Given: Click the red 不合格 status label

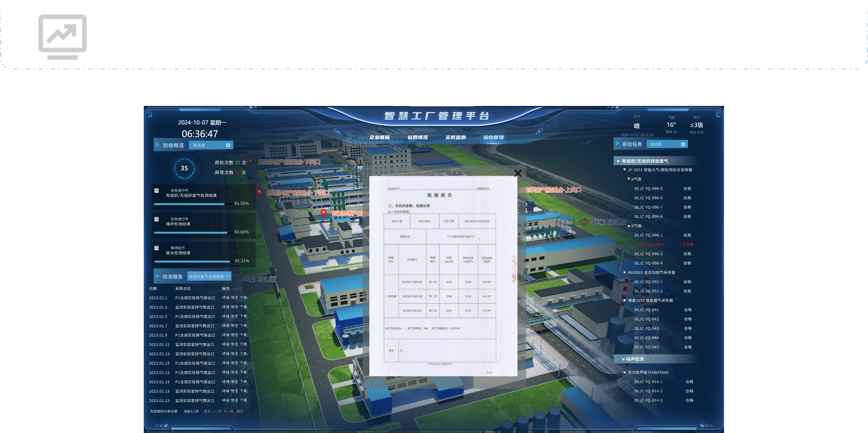Looking at the screenshot, I should click(688, 244).
